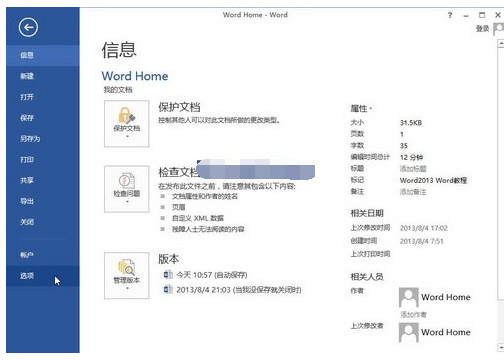
Task: Click 添加标题 to add a title
Action: pyautogui.click(x=413, y=169)
